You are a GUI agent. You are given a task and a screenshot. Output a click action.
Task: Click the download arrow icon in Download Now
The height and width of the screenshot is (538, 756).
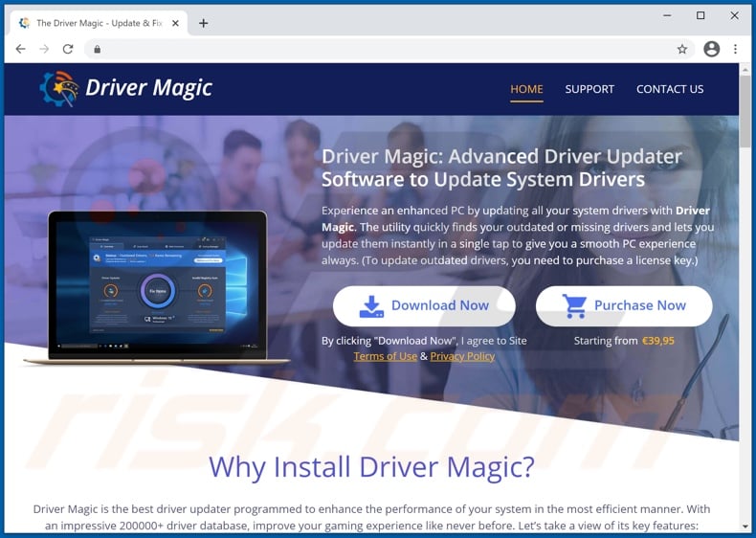371,306
